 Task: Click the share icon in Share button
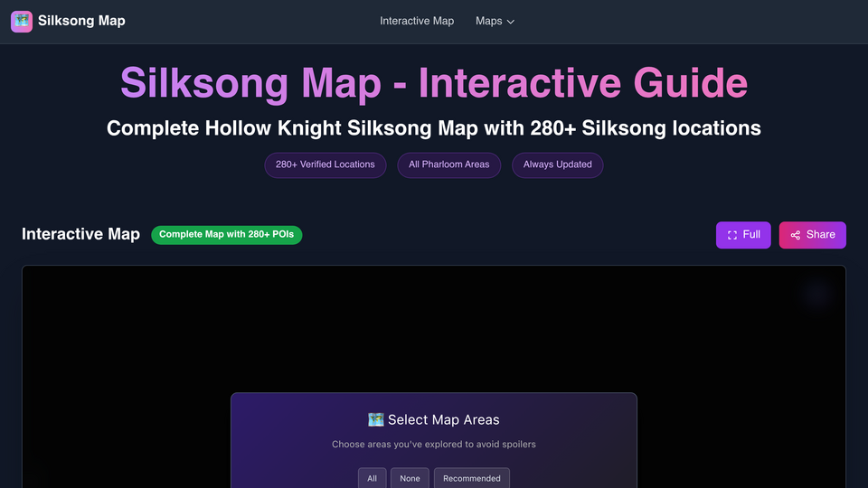tap(796, 235)
